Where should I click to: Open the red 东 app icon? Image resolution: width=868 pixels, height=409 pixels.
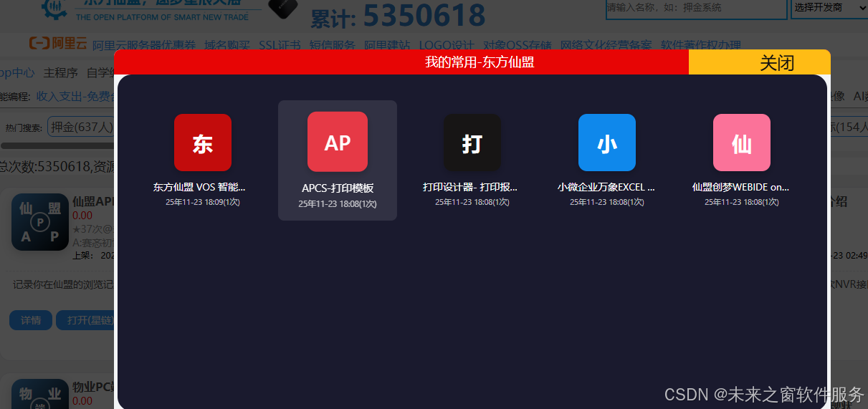[203, 143]
